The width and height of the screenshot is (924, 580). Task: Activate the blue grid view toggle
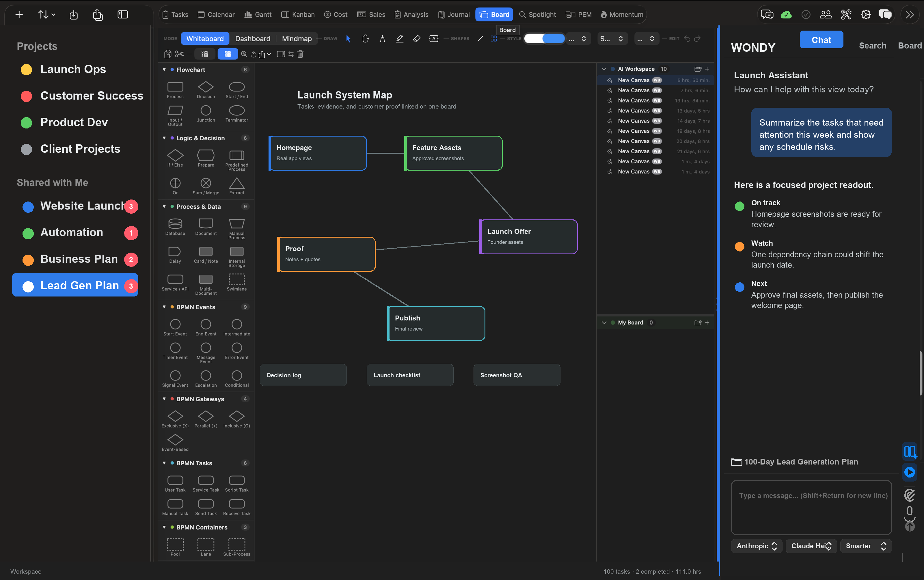228,54
